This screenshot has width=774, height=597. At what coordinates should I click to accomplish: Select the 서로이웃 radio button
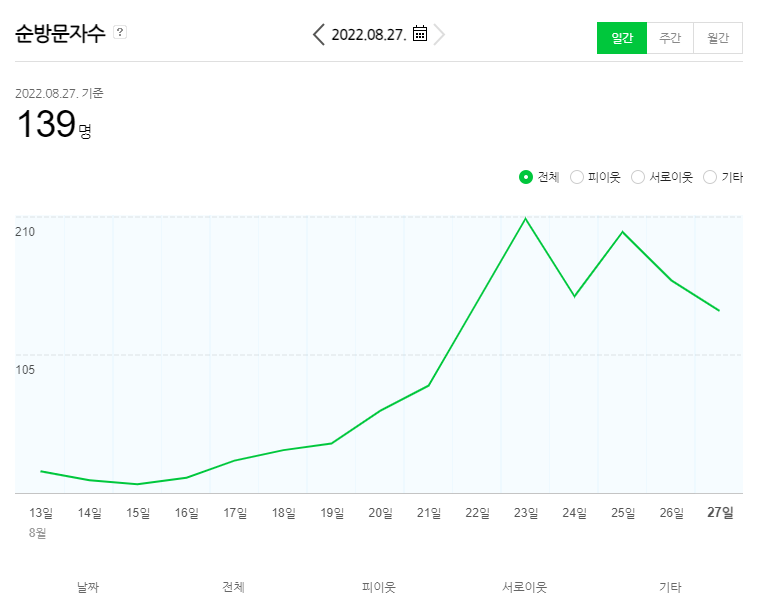[x=638, y=177]
